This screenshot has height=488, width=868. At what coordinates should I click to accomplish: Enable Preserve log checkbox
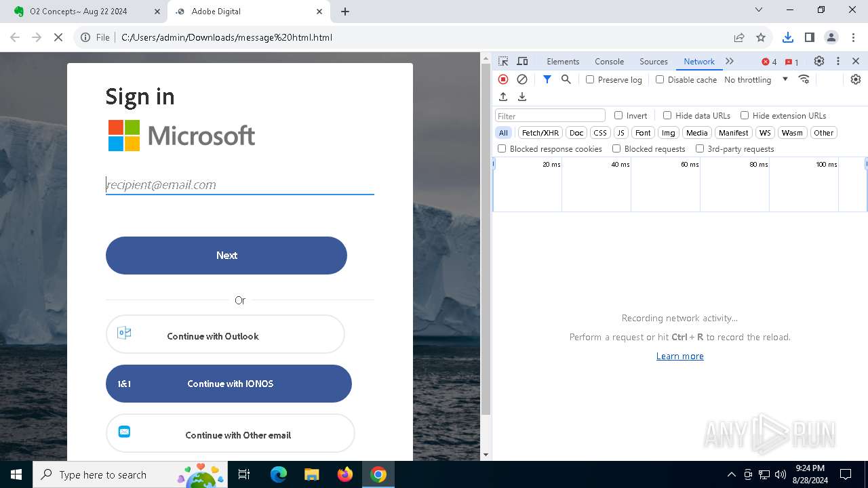[590, 79]
